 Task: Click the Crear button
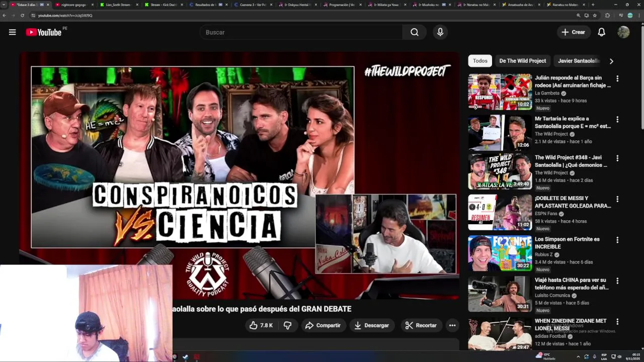[x=574, y=32]
